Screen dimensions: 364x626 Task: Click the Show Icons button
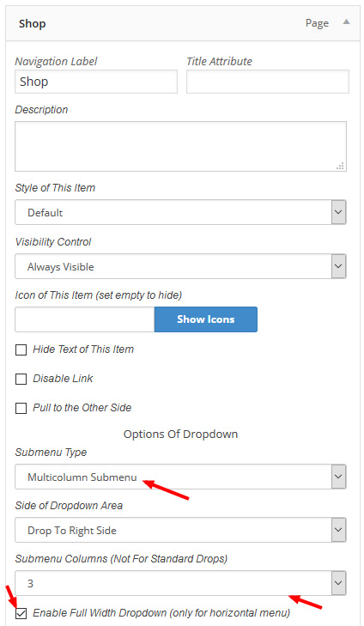[x=206, y=319]
